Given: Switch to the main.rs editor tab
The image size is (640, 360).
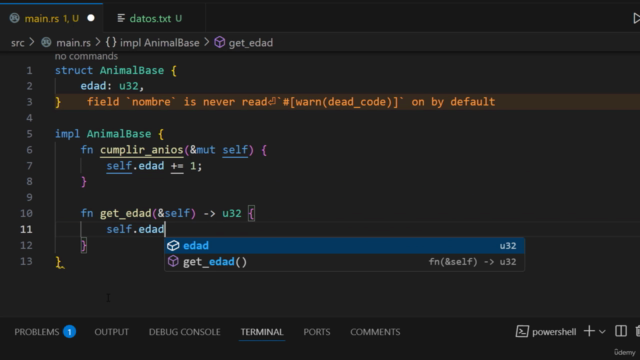Looking at the screenshot, I should pyautogui.click(x=51, y=18).
